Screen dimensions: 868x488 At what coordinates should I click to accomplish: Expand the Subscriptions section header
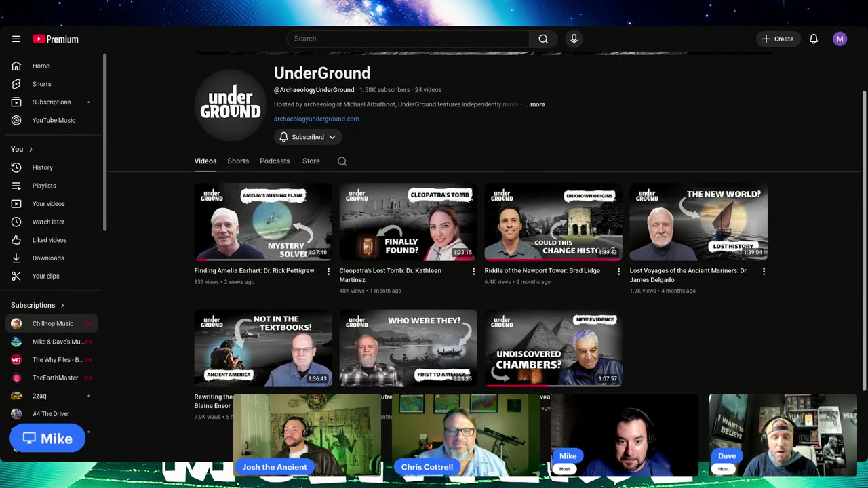click(38, 305)
